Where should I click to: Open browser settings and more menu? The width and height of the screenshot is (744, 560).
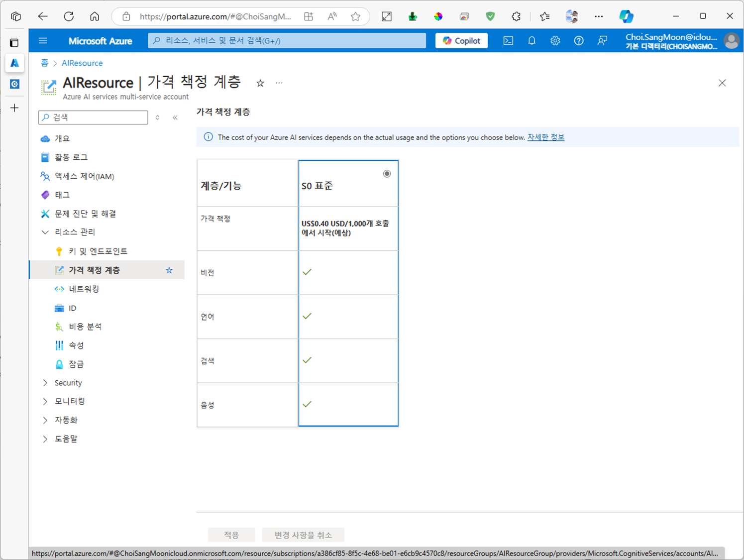[x=599, y=16]
